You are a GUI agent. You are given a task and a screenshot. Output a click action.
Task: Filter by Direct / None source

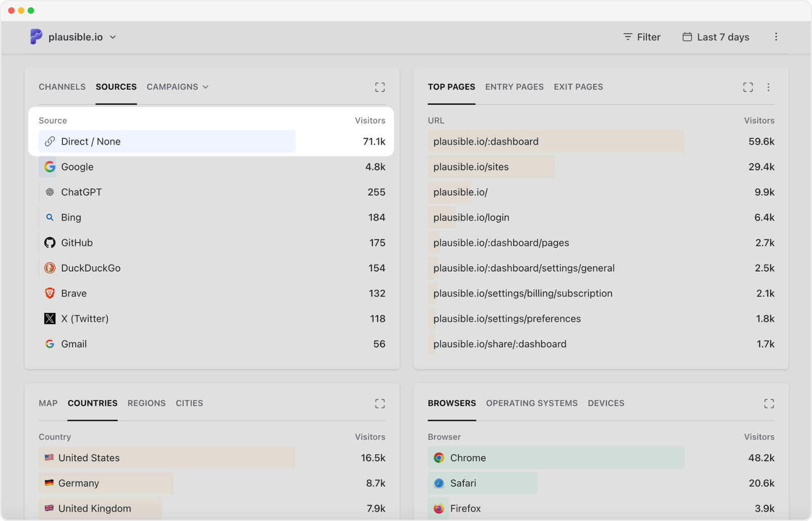212,142
